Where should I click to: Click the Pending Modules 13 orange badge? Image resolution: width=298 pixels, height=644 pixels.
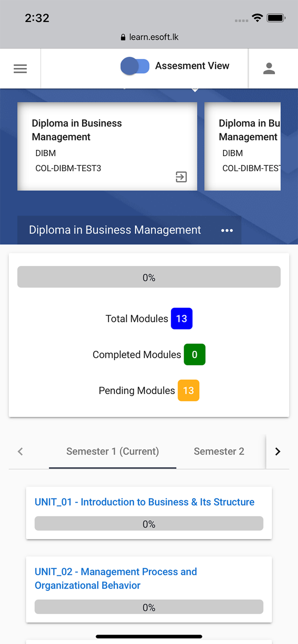coord(188,391)
